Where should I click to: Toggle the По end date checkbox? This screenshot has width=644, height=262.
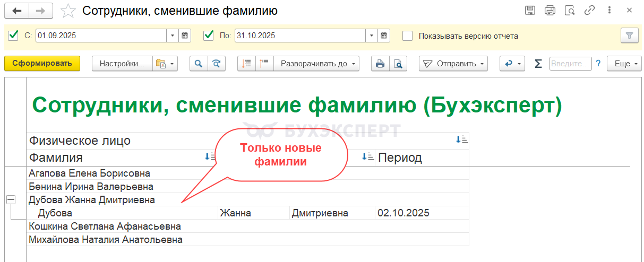[209, 36]
